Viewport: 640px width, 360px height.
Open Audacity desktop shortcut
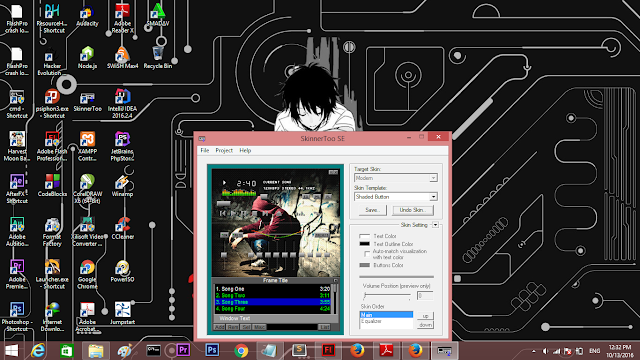(x=87, y=16)
